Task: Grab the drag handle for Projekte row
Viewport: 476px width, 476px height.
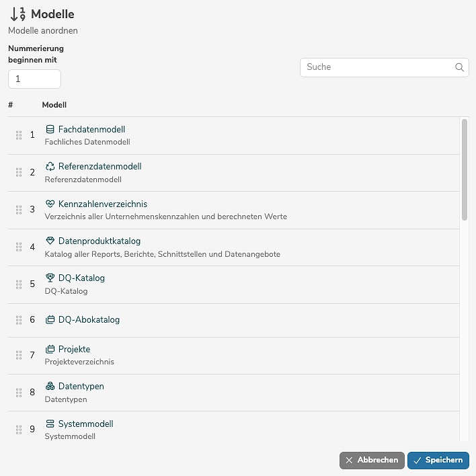Action: tap(19, 355)
